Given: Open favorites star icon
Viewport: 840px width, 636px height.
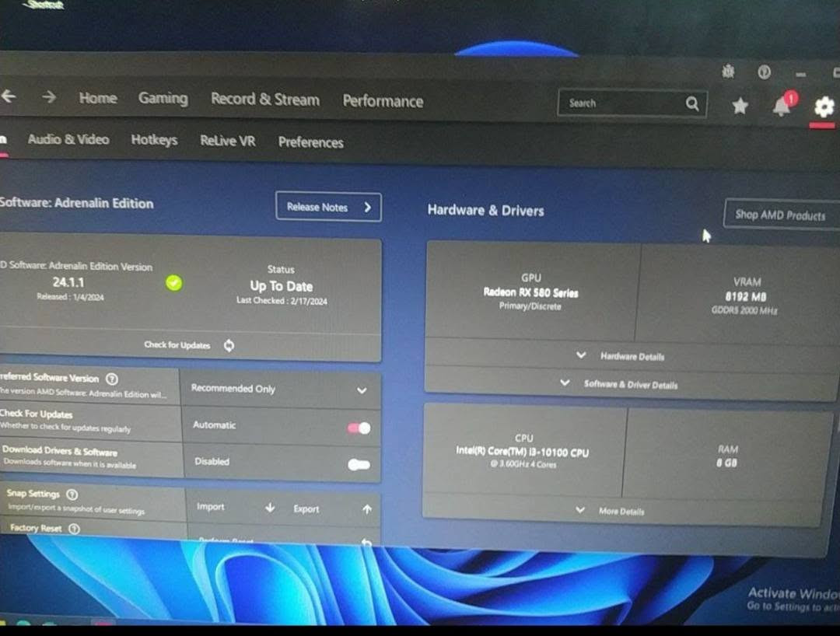Looking at the screenshot, I should pos(740,106).
